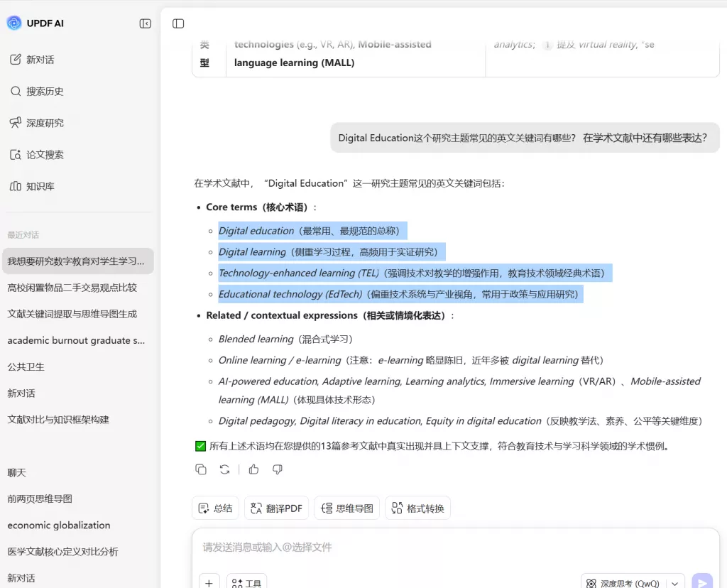
Task: Click the 总结 summarize button
Action: click(214, 508)
